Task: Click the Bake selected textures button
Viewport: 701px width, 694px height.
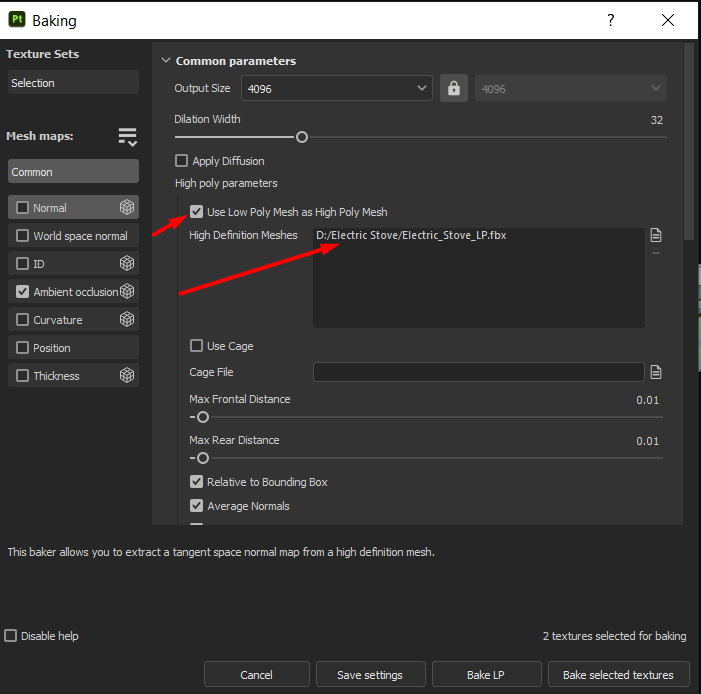Action: tap(618, 675)
